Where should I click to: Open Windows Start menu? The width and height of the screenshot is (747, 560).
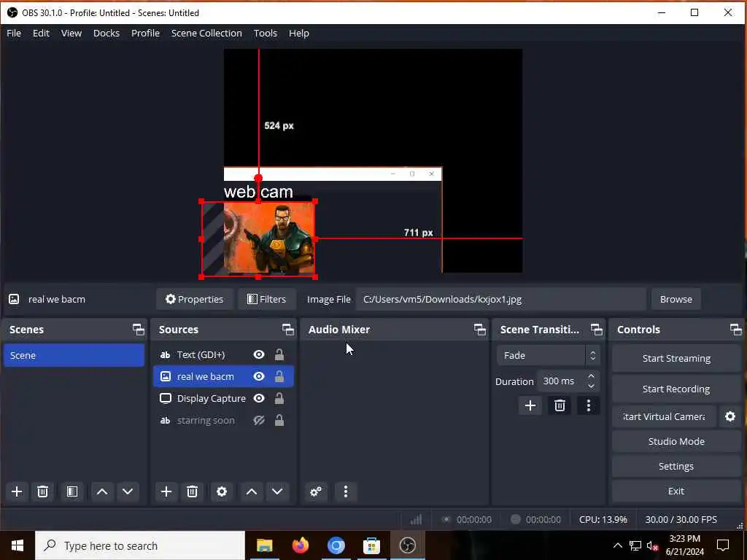(x=18, y=545)
